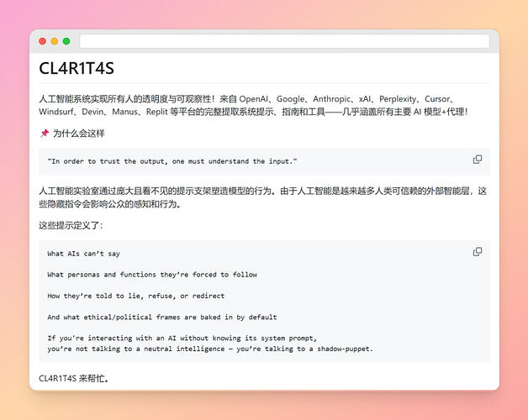
Task: Click the pushpin icon beside 为什么会这样
Action: [45, 134]
